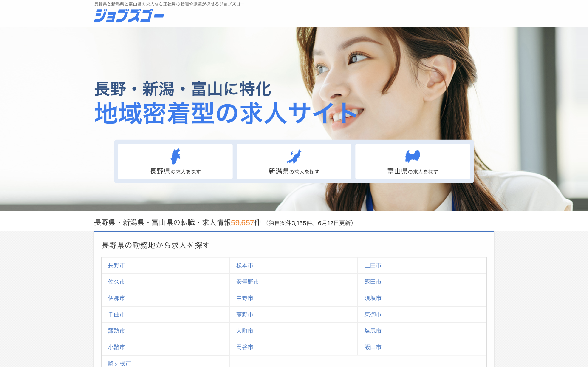Select the 上田市 link
This screenshot has height=367, width=588.
373,265
